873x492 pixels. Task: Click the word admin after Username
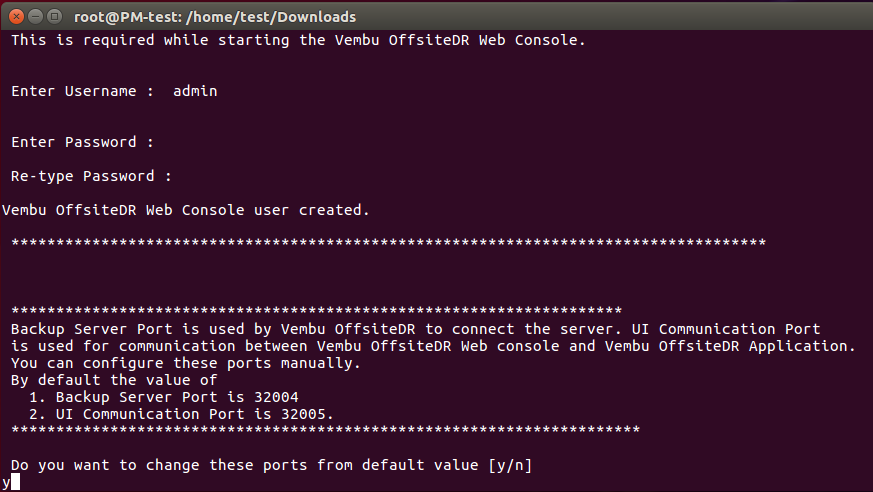(195, 91)
